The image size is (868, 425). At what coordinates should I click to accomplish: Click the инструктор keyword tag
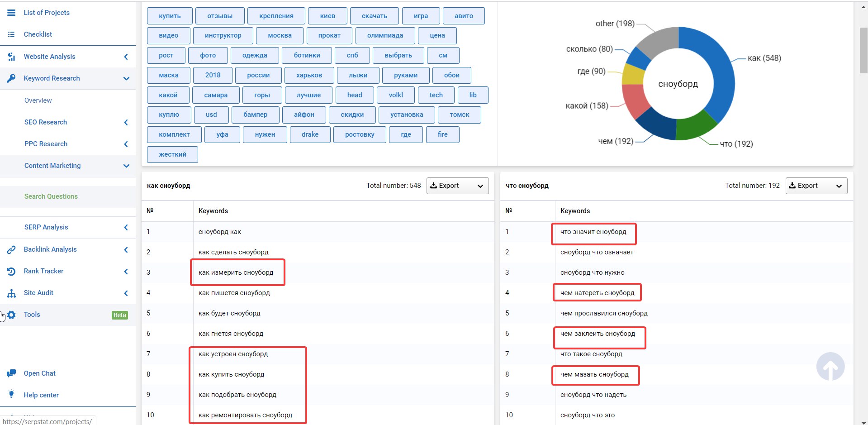223,35
